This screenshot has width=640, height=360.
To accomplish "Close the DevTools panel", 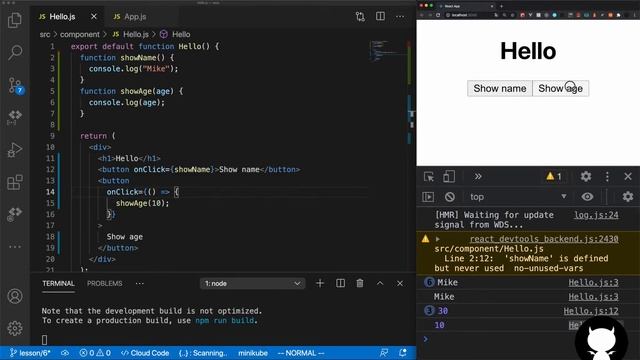I will click(x=628, y=176).
